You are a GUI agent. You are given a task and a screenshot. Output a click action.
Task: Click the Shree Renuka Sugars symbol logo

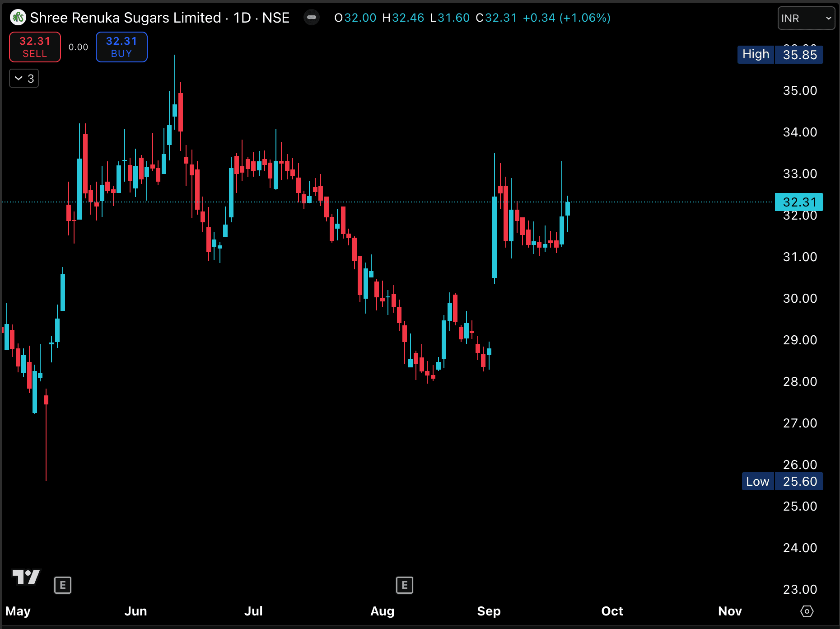18,18
